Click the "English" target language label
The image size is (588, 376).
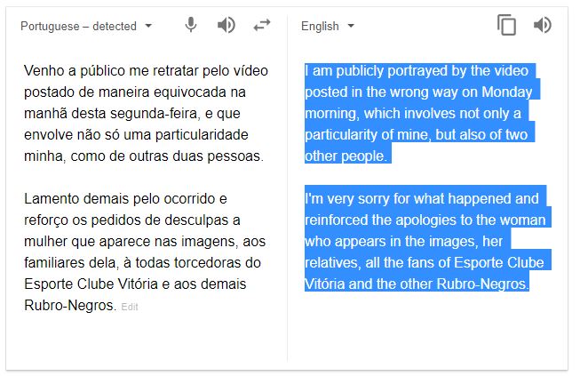320,26
